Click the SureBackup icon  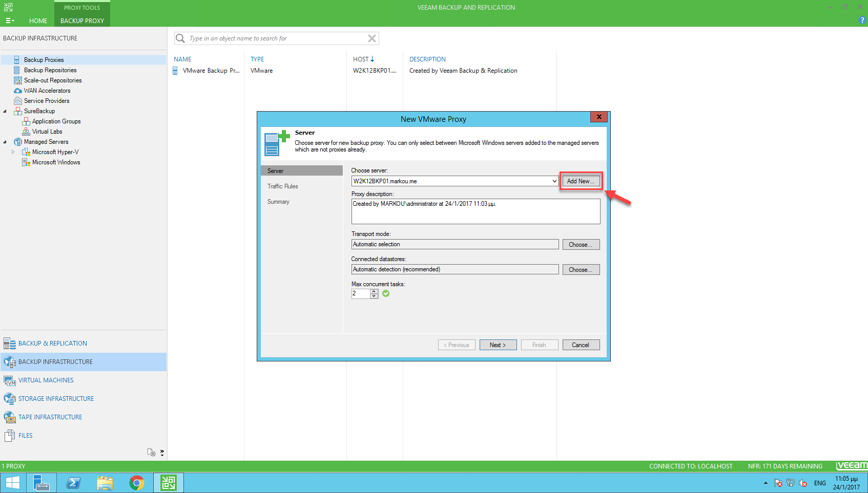[x=17, y=111]
